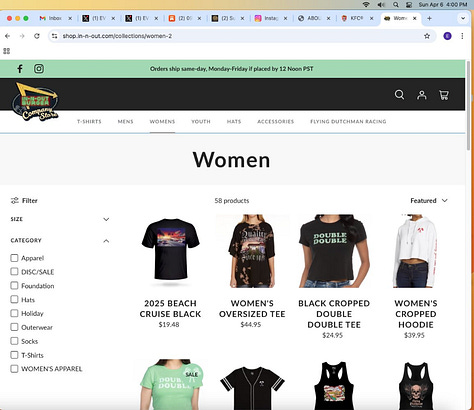Check the Outerwear category filter
The height and width of the screenshot is (410, 474).
pos(14,327)
